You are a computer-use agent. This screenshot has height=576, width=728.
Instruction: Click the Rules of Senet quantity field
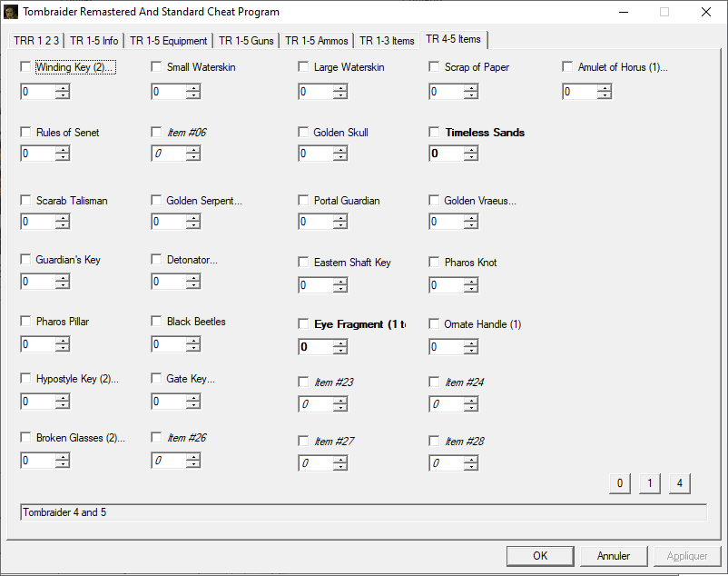tap(38, 154)
